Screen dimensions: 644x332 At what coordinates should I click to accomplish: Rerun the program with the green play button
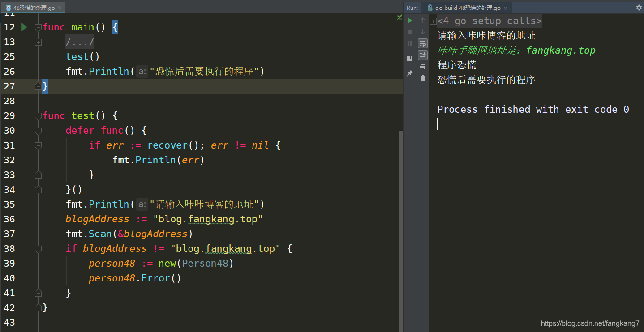pyautogui.click(x=409, y=21)
